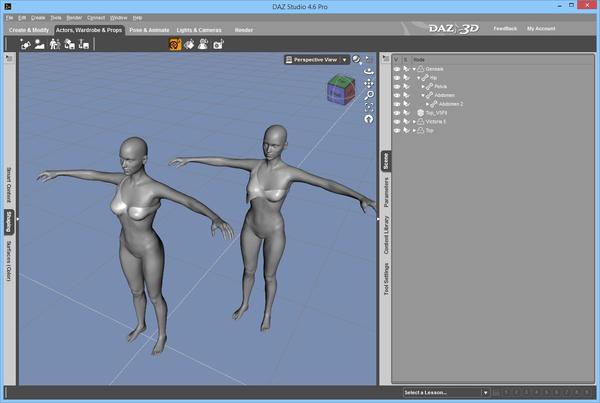Select the Victoria 5 node in scene tree
Viewport: 600px width, 403px height.
[x=436, y=122]
